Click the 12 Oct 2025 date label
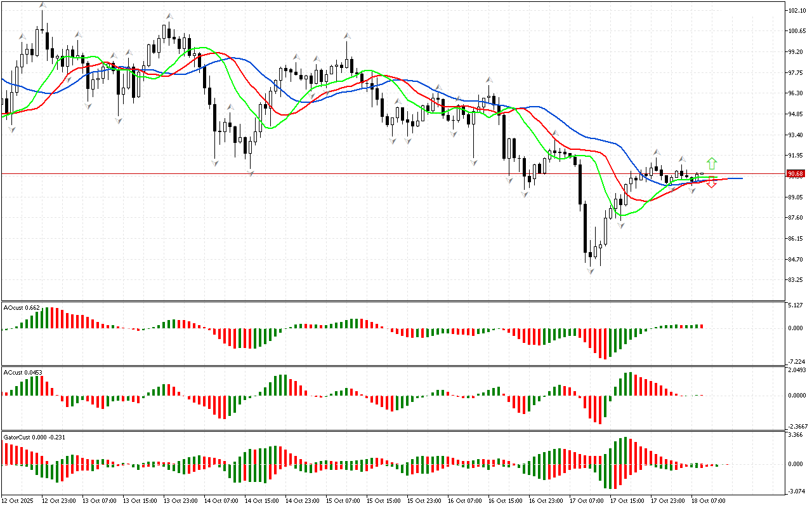This screenshot has width=812, height=508. [x=18, y=501]
